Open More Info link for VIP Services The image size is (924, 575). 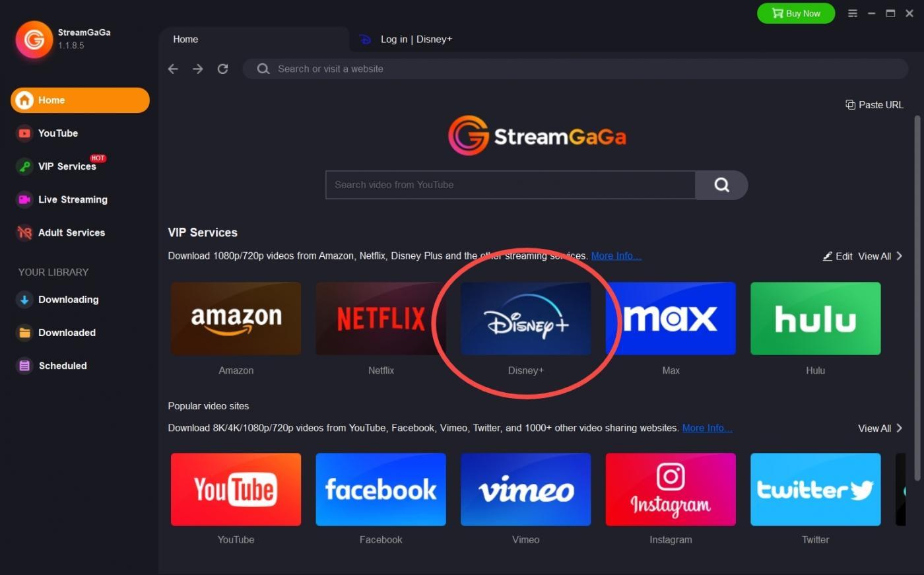(616, 256)
